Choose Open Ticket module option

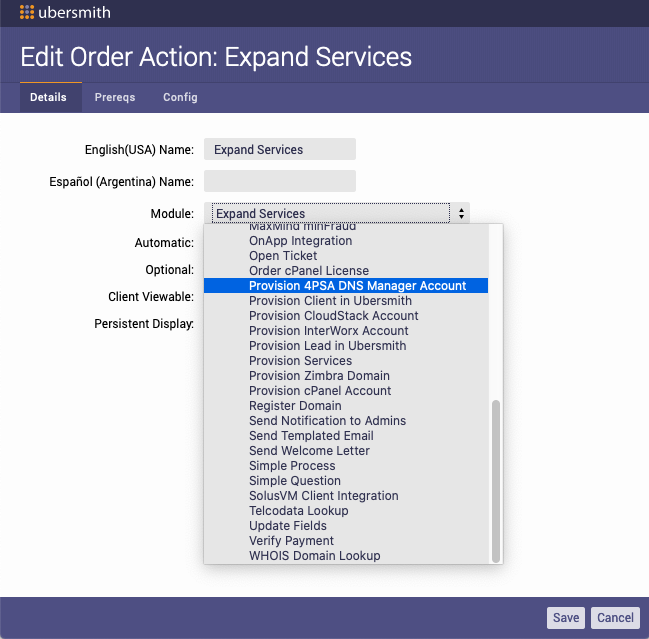(x=346, y=255)
